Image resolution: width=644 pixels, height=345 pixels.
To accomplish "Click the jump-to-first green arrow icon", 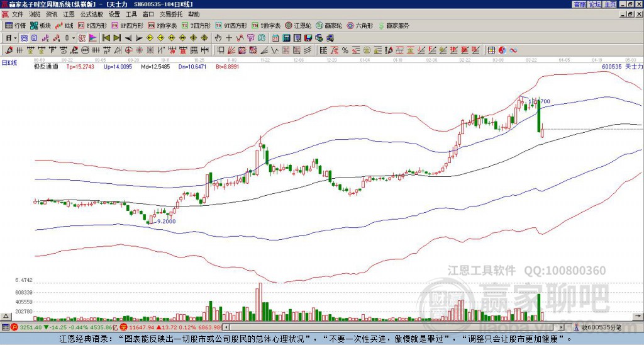I will click(106, 38).
